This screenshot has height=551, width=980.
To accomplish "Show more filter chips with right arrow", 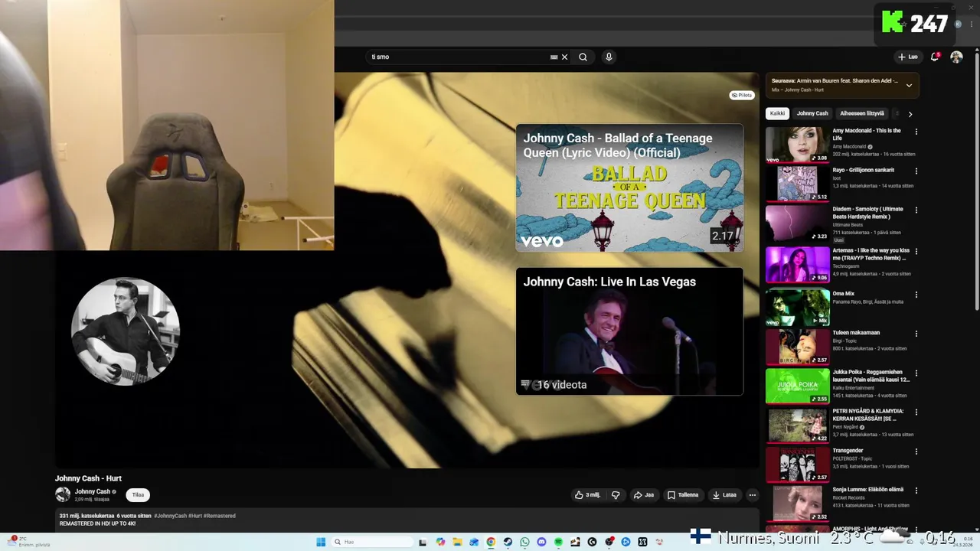I will click(x=910, y=113).
